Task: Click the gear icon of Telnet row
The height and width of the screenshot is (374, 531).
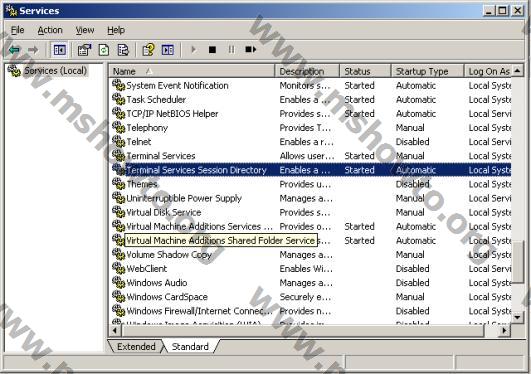Action: [x=119, y=142]
